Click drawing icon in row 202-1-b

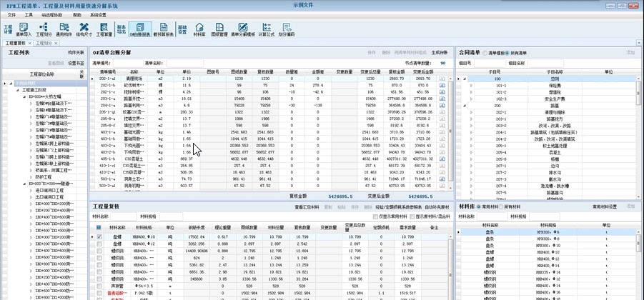tap(442, 86)
